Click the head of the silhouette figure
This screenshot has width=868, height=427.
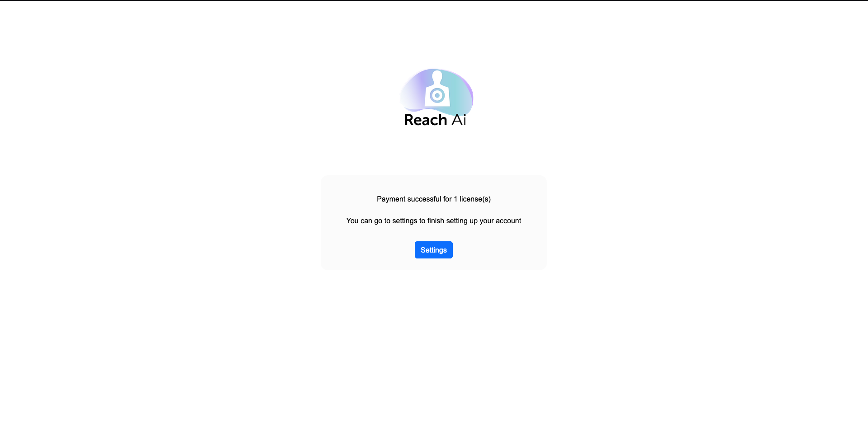pyautogui.click(x=437, y=75)
